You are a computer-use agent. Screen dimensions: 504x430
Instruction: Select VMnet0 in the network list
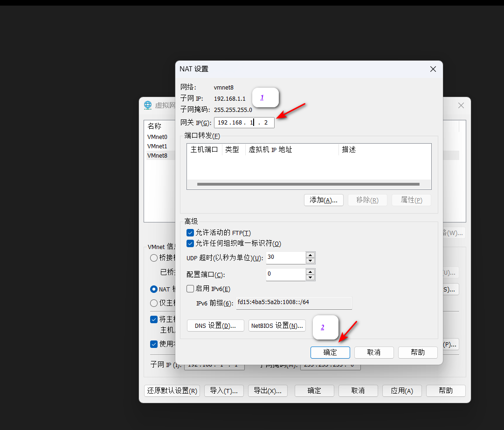coord(157,137)
